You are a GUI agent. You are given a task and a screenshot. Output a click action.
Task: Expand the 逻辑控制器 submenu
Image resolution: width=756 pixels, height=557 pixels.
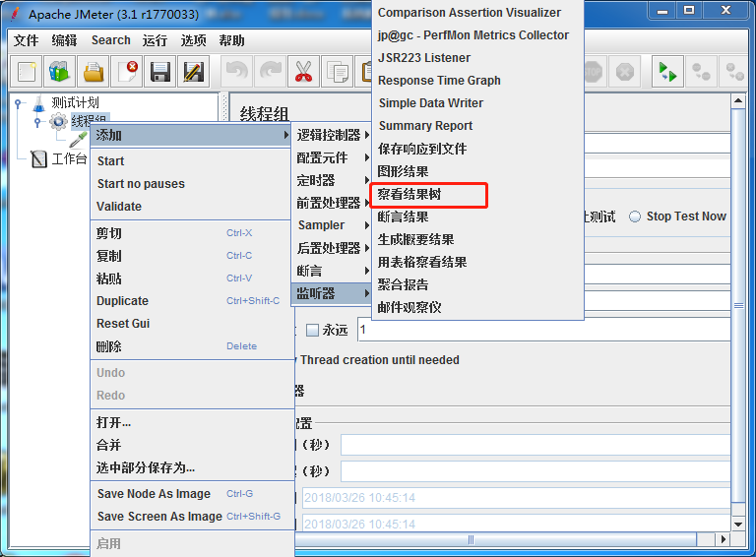pos(332,136)
